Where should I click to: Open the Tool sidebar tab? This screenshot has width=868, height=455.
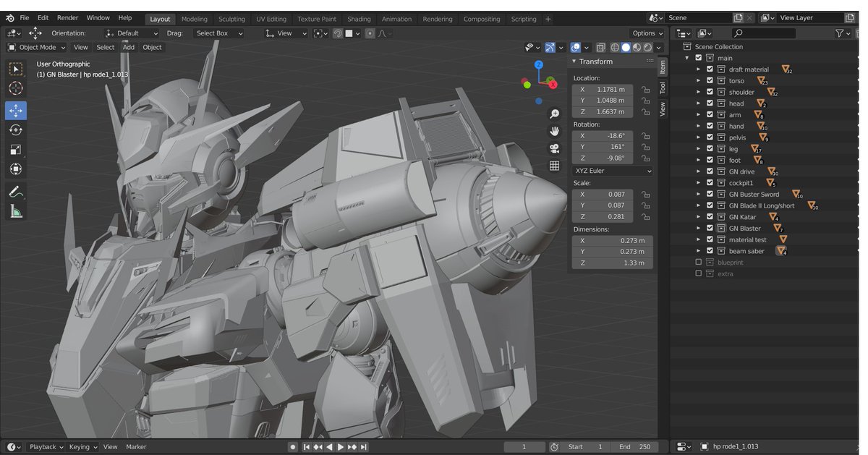[x=662, y=88]
